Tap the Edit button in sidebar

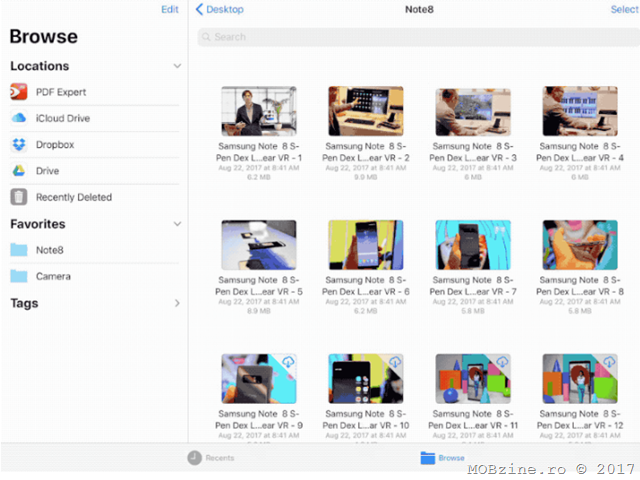click(170, 9)
